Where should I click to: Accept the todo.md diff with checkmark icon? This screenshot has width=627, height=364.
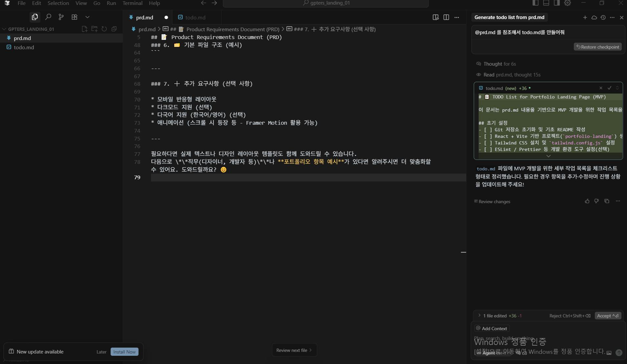[609, 88]
